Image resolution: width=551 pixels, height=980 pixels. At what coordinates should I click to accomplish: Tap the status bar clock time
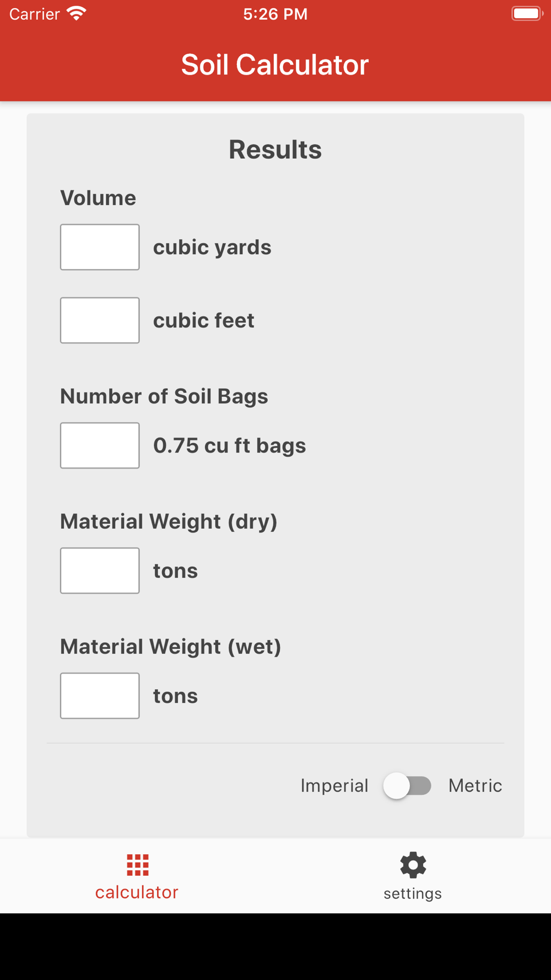pyautogui.click(x=275, y=14)
